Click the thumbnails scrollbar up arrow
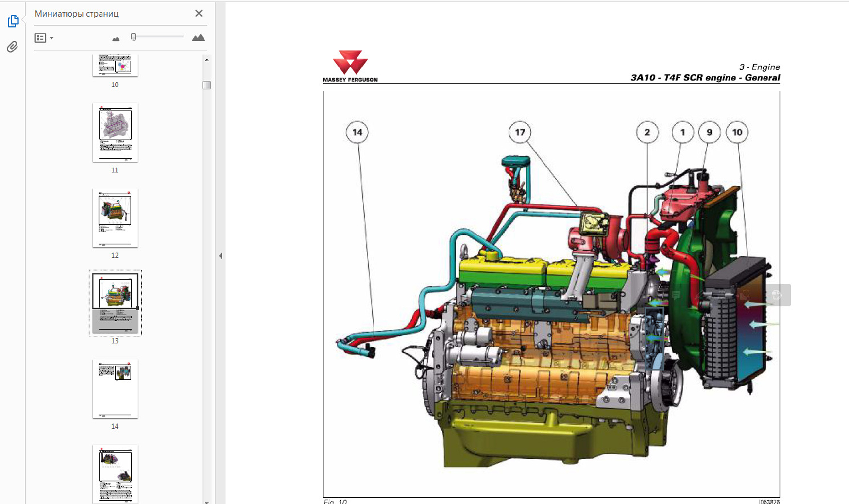Viewport: 849px width, 504px height. coord(207,60)
